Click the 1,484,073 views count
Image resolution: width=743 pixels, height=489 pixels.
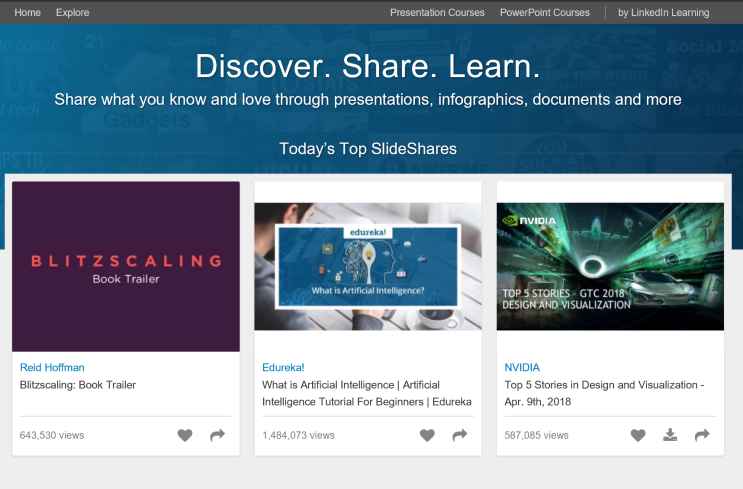[x=299, y=435]
